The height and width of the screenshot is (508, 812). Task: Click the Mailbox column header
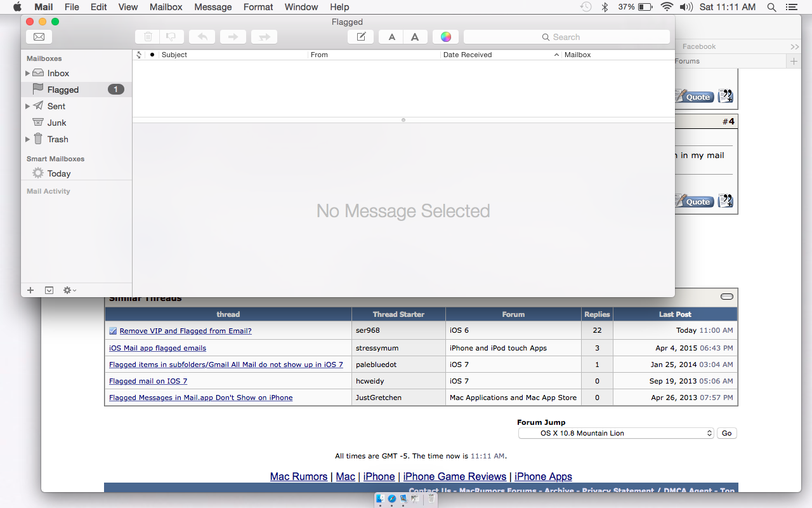click(x=619, y=55)
